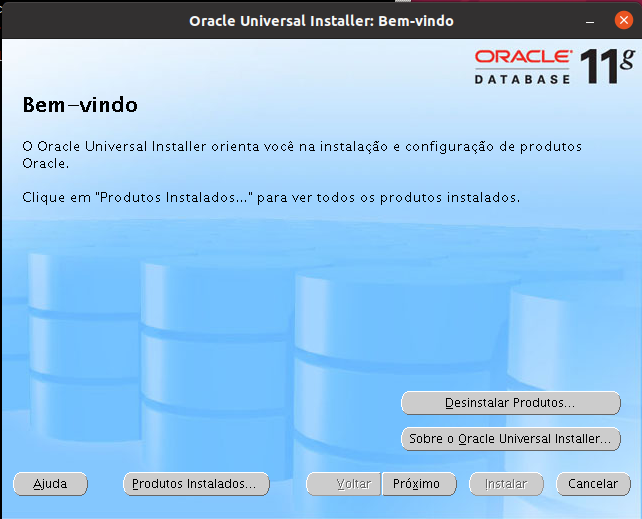Click the Bem-vindo heading
642x519 pixels.
point(80,105)
